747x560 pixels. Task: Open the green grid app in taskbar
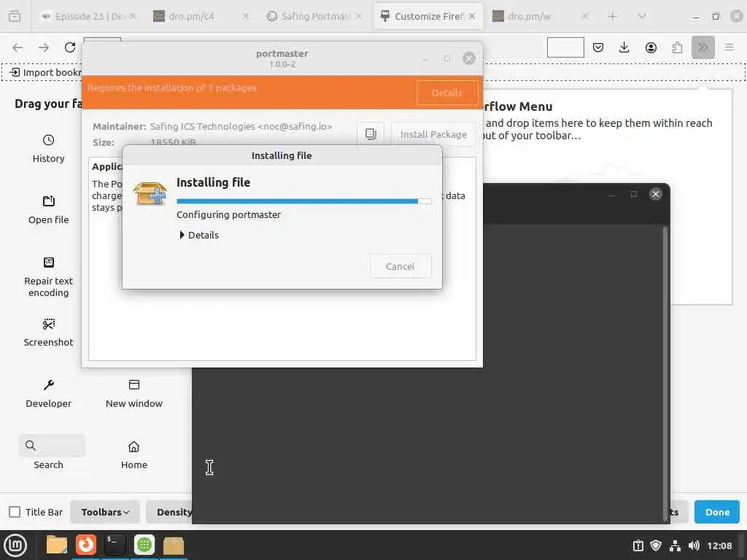tap(144, 545)
